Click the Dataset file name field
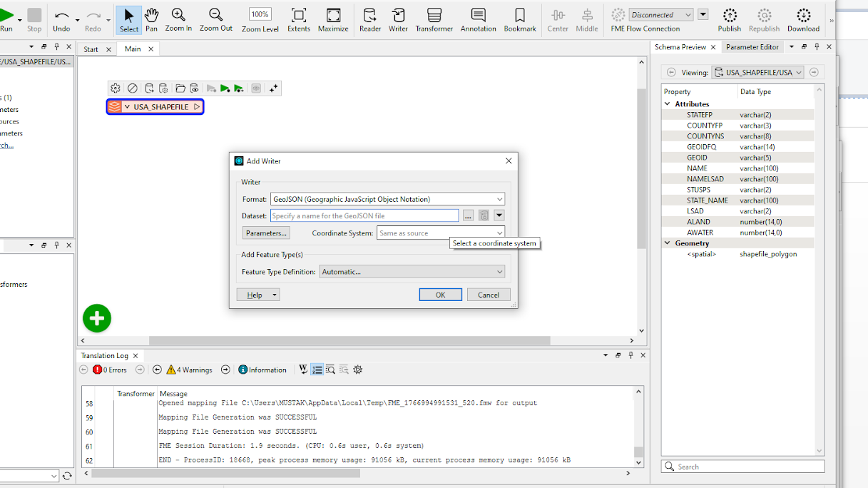 [x=364, y=215]
